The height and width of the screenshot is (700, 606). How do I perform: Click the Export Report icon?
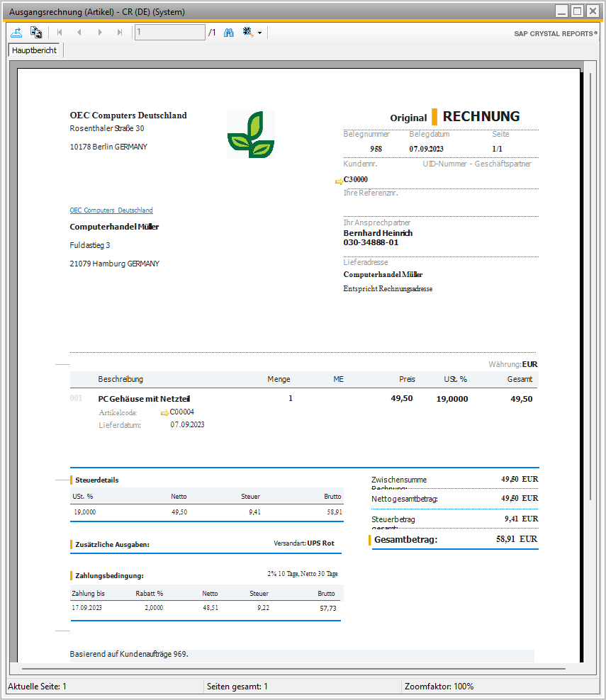[16, 33]
